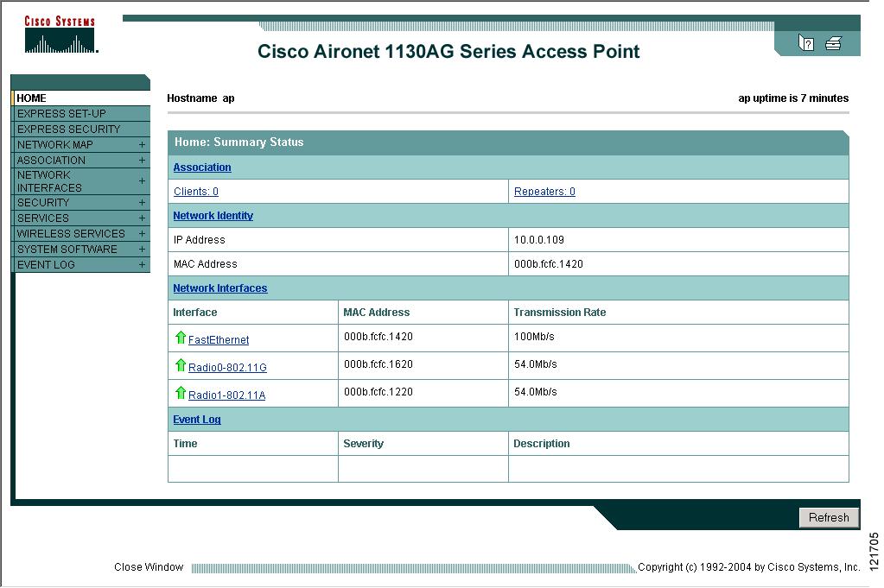Click green up arrow beside Radio1-802.11A
This screenshot has width=884, height=588.
pos(181,393)
